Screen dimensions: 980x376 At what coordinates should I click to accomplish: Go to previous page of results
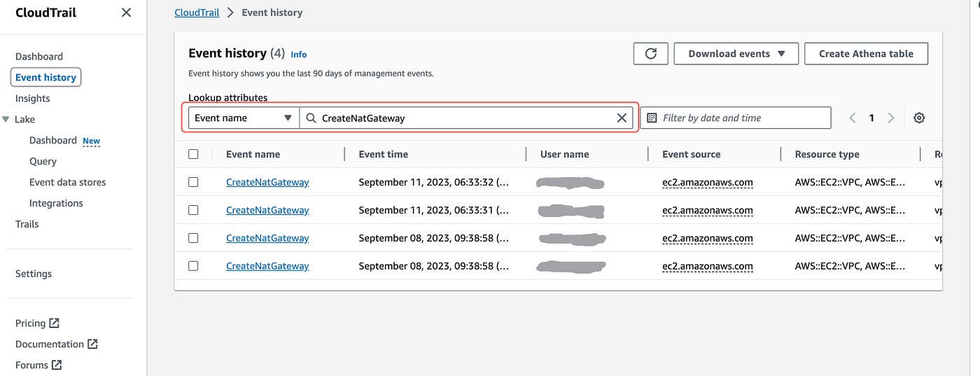tap(853, 118)
